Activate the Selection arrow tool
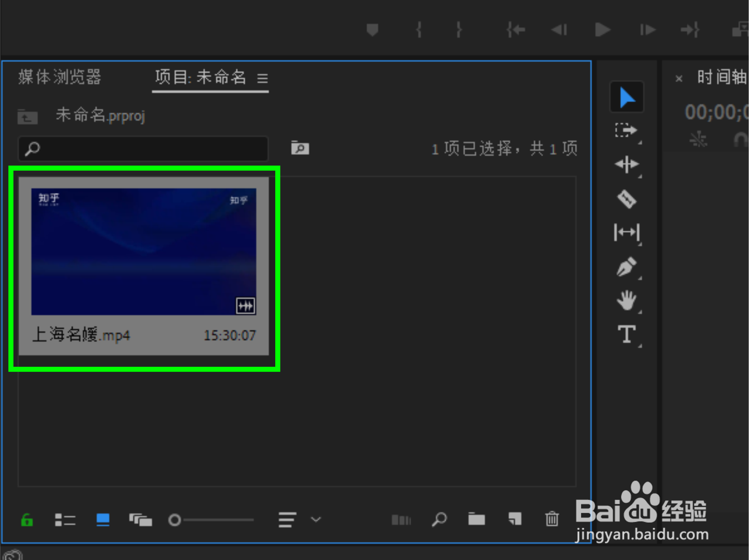 (626, 97)
